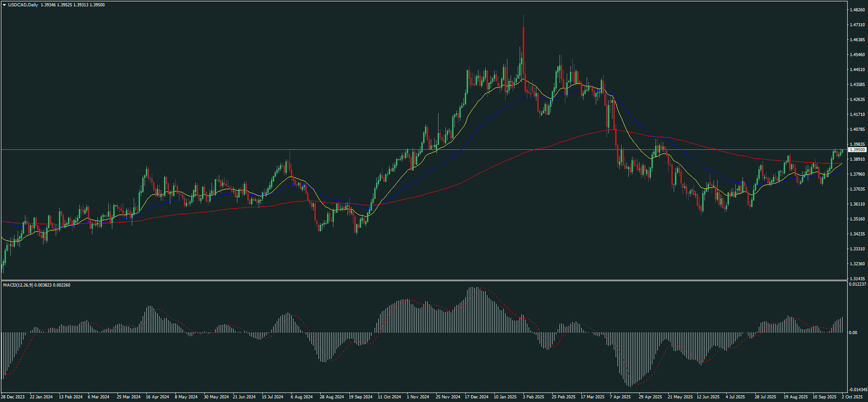Click the 1.39500 current price tag

[x=857, y=150]
